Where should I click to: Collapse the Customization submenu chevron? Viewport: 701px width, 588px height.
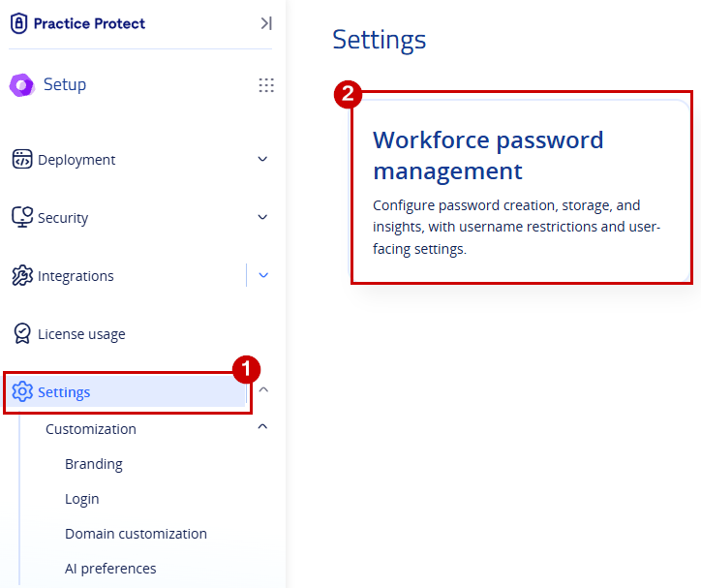[263, 427]
